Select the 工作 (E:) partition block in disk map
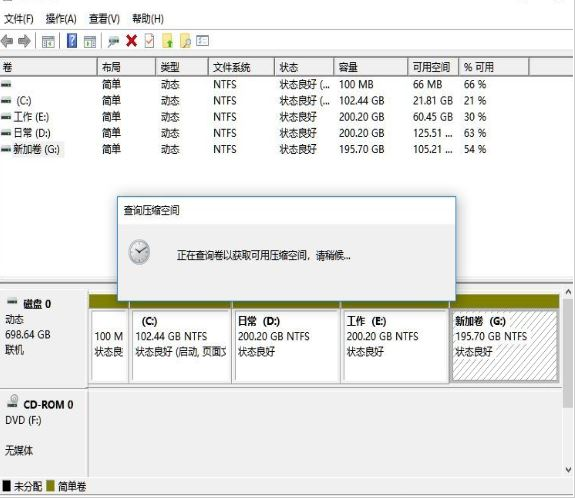This screenshot has height=500, width=579. click(395, 345)
